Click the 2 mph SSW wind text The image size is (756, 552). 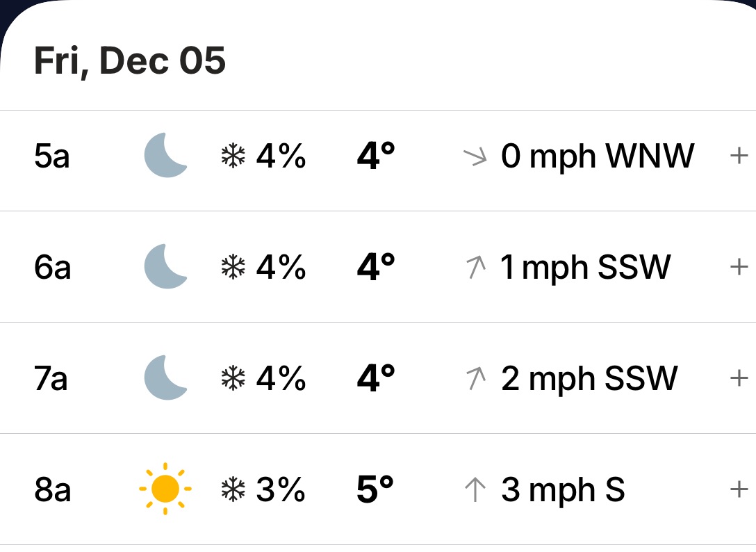click(589, 379)
